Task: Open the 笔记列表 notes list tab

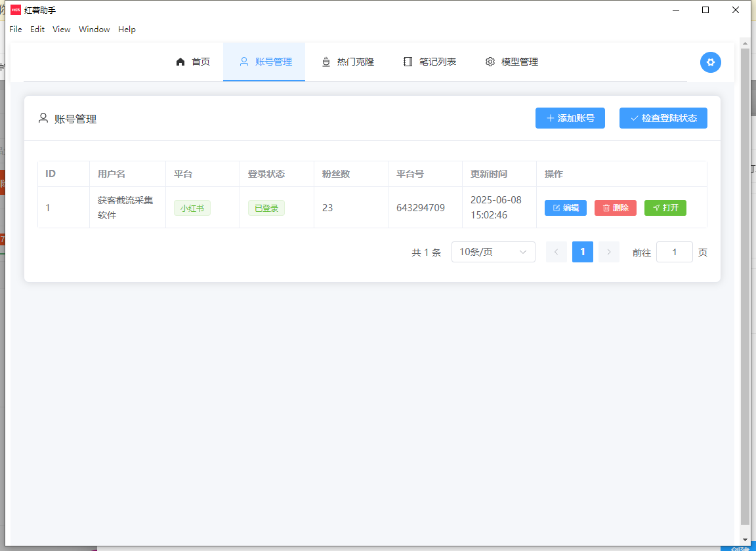Action: tap(430, 62)
